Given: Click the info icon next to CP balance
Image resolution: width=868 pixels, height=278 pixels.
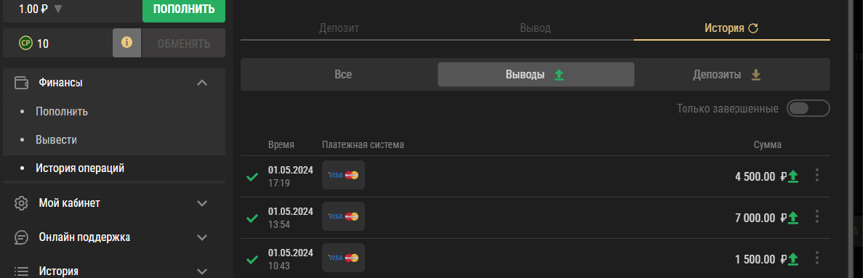Looking at the screenshot, I should tap(126, 43).
